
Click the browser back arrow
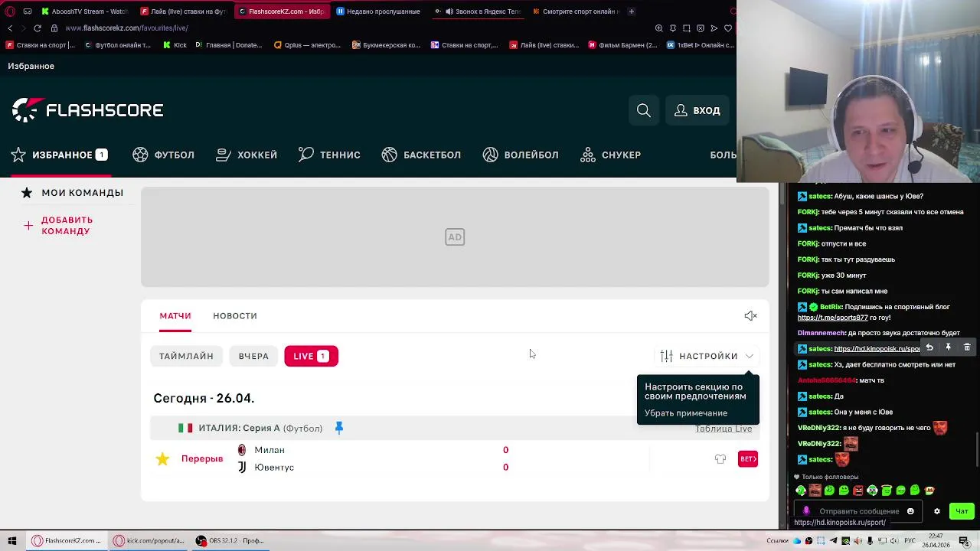click(x=10, y=28)
